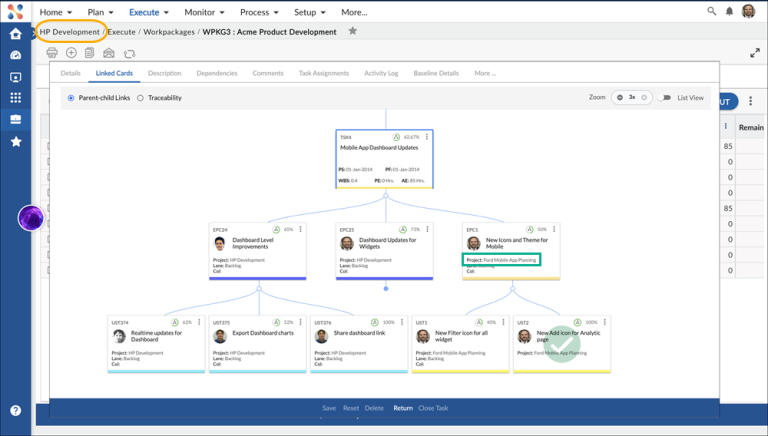The height and width of the screenshot is (436, 768).
Task: Click the expand fullscreen arrows icon
Action: (x=755, y=53)
